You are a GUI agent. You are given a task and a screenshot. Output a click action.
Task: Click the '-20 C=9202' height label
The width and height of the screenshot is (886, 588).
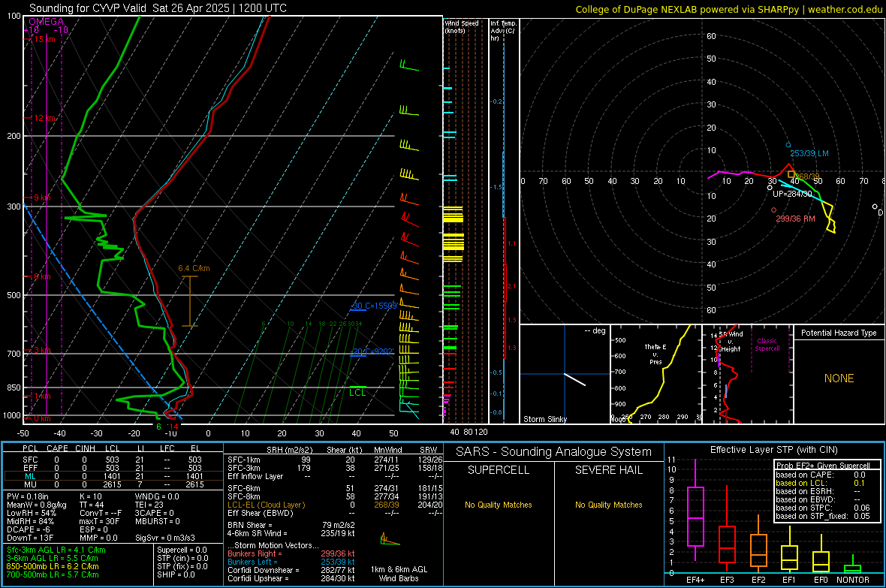372,351
